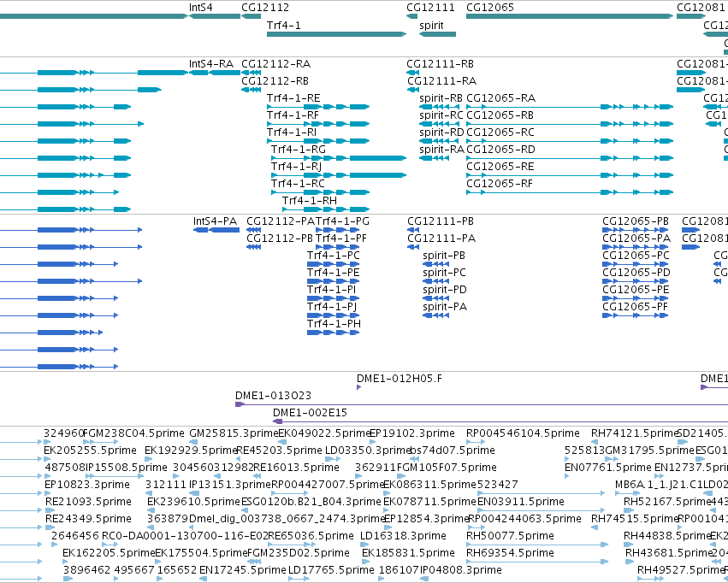Select transcript Trf4-1-RC
The width and height of the screenshot is (728, 583).
[320, 192]
